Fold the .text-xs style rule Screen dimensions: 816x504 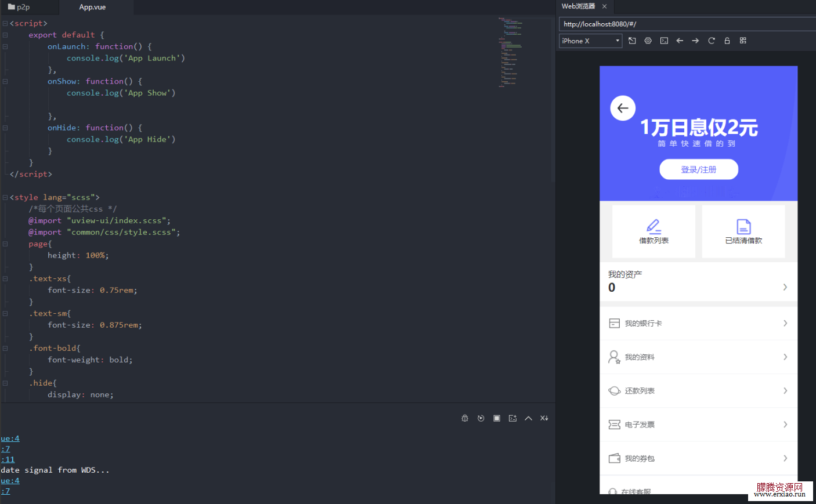[x=5, y=278]
